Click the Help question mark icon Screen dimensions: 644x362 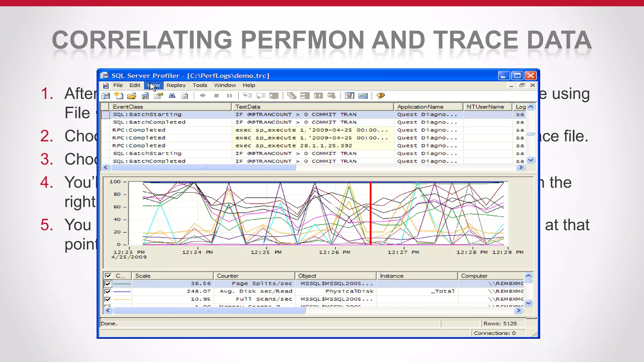pyautogui.click(x=380, y=96)
